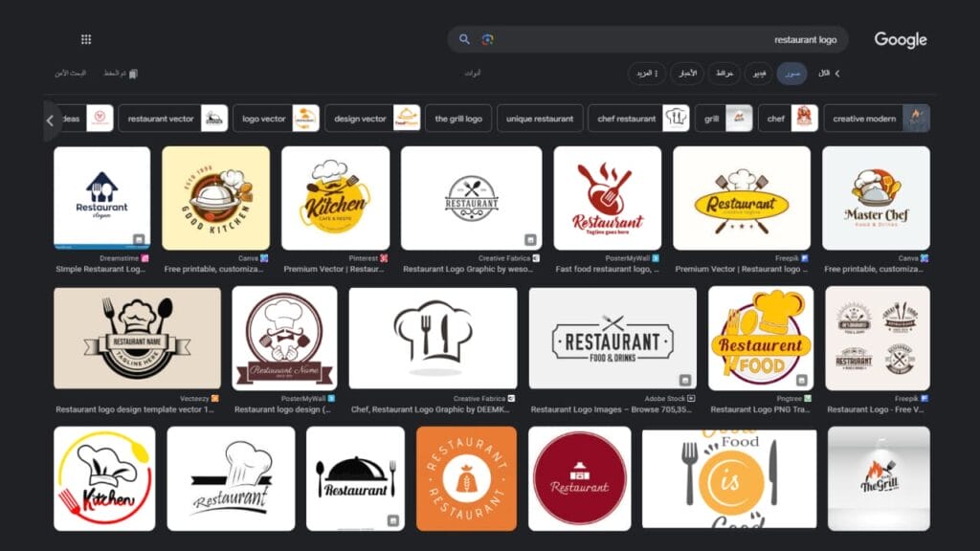Click the Vecteezy favicon beside the source name
Image resolution: width=980 pixels, height=551 pixels.
pyautogui.click(x=215, y=399)
